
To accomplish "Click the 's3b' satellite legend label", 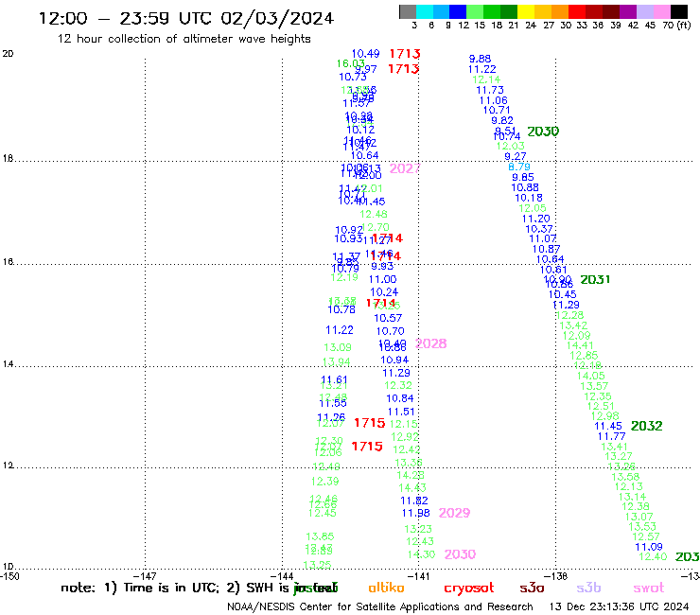I will [x=588, y=588].
